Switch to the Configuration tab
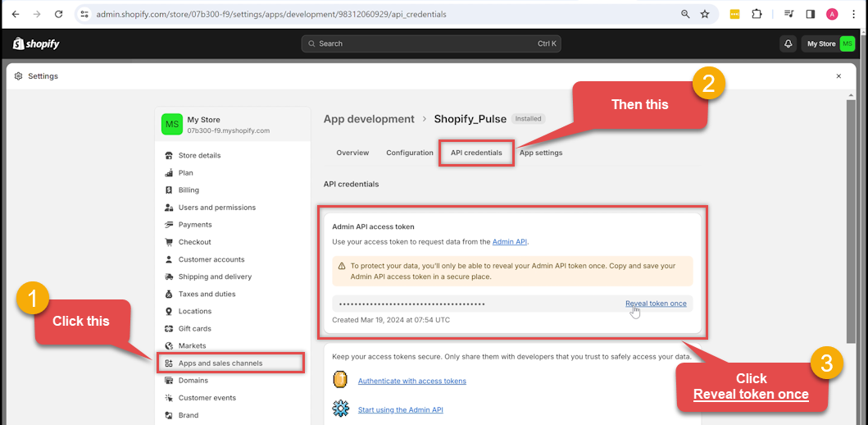The height and width of the screenshot is (425, 868). [x=410, y=153]
